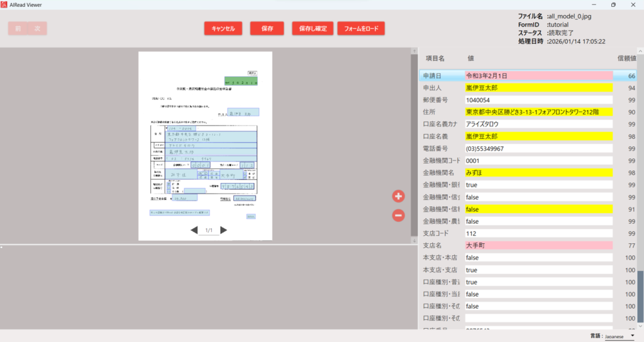
Task: Go to next page with right arrow
Action: (x=223, y=231)
